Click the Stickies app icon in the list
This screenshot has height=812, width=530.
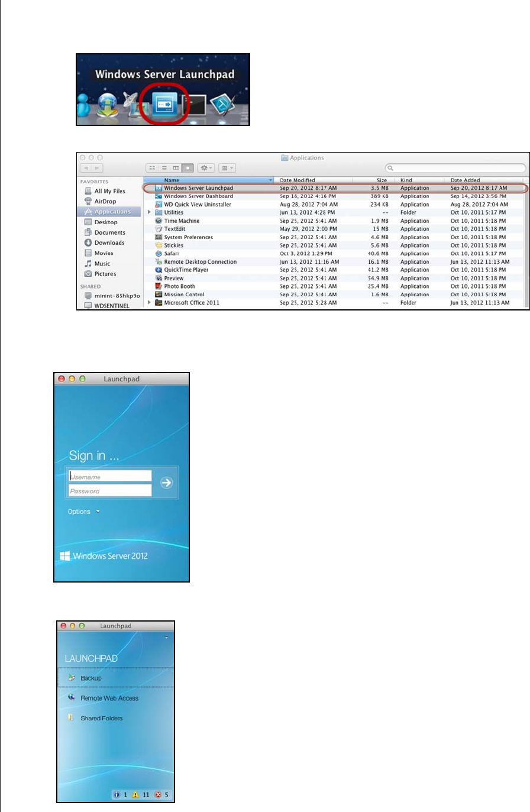tap(159, 245)
